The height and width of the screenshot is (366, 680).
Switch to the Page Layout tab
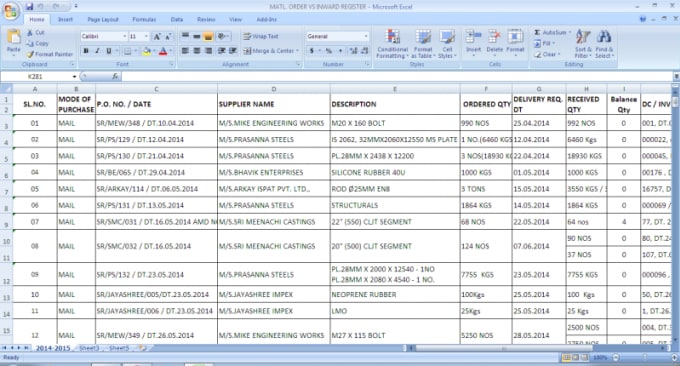(103, 20)
